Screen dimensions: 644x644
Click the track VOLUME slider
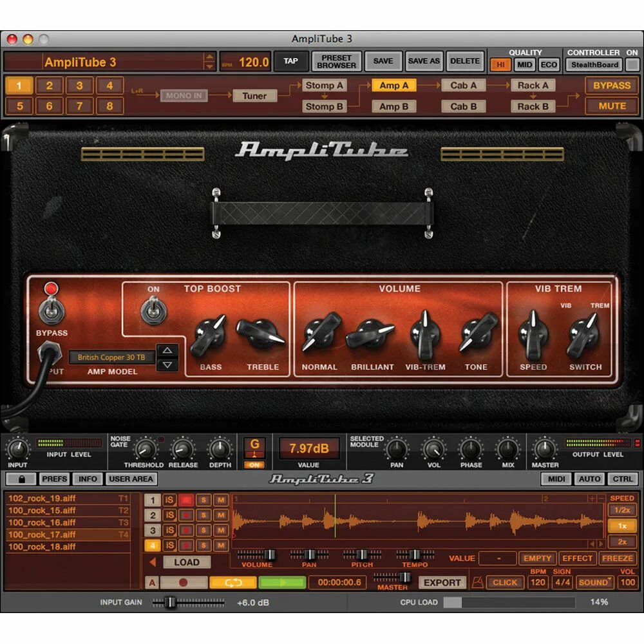tap(256, 555)
